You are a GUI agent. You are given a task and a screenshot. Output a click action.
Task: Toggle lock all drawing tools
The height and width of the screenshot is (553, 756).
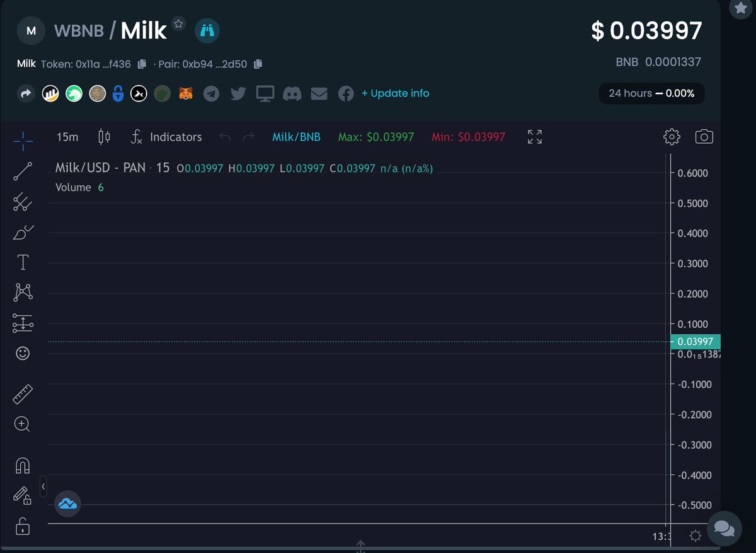(23, 525)
